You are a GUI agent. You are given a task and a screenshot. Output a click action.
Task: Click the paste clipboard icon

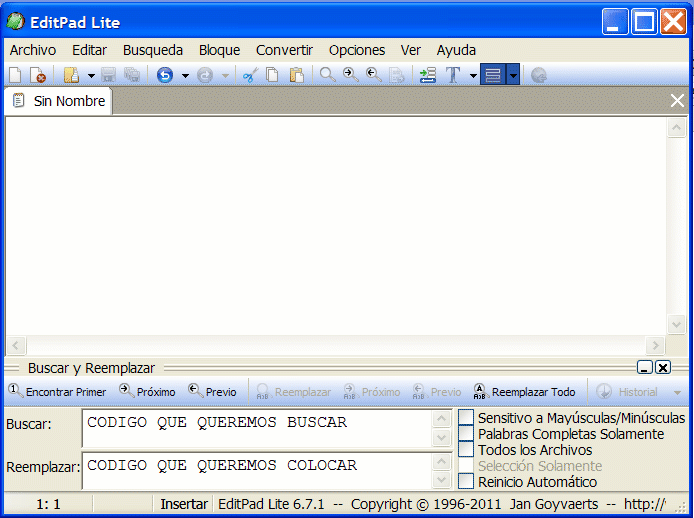point(297,75)
